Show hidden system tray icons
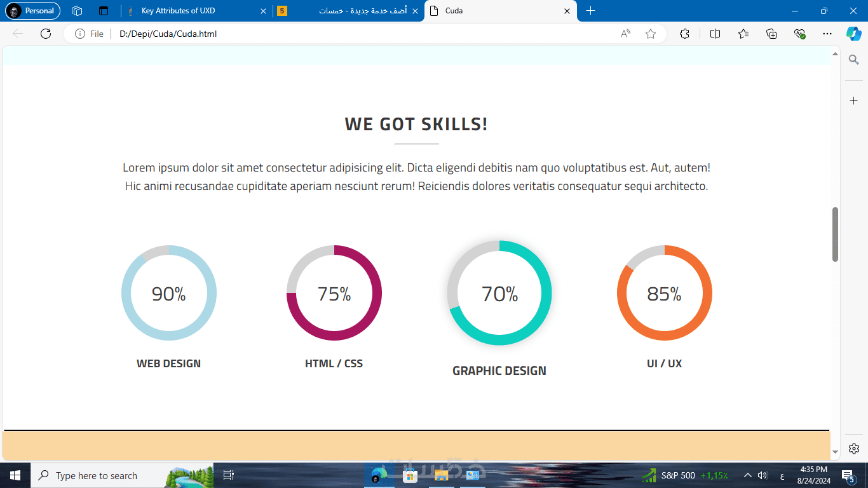Screen dimensions: 868x488 pyautogui.click(x=747, y=475)
